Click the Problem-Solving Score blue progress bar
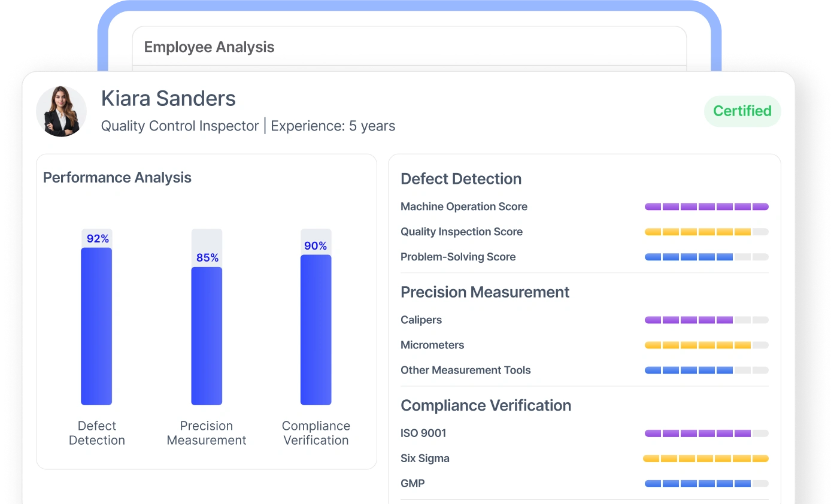834x504 pixels. pyautogui.click(x=706, y=257)
